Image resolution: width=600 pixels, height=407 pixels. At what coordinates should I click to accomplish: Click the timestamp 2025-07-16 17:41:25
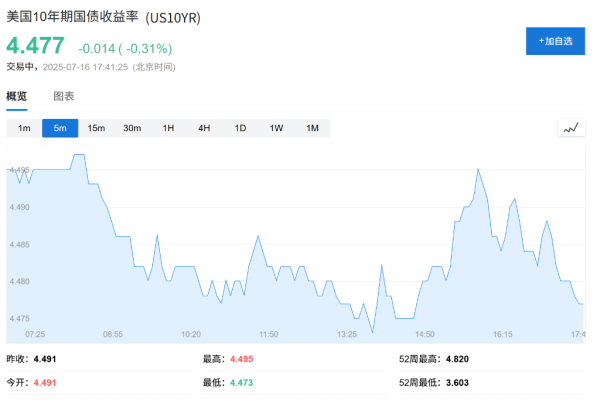(x=85, y=67)
